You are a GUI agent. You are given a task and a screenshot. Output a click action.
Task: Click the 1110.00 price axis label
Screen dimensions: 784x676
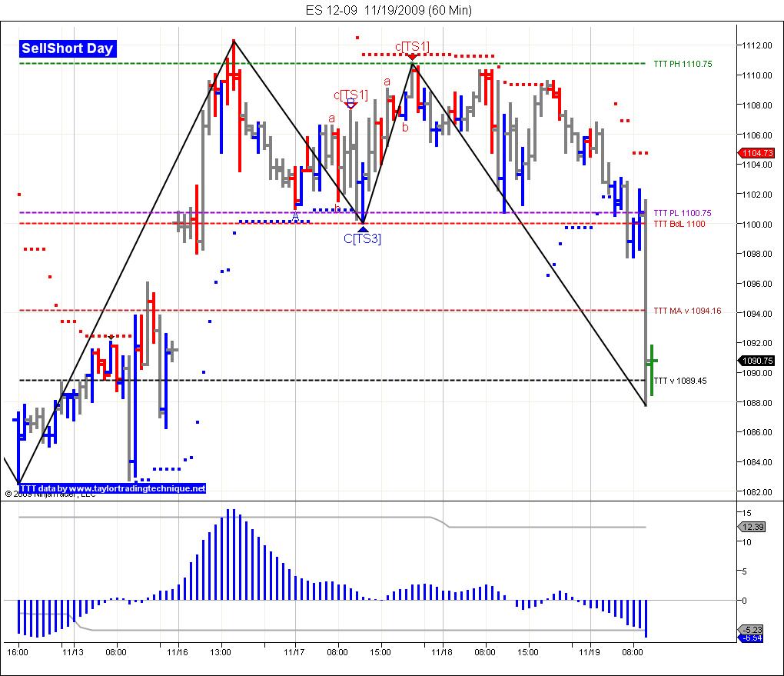point(756,75)
